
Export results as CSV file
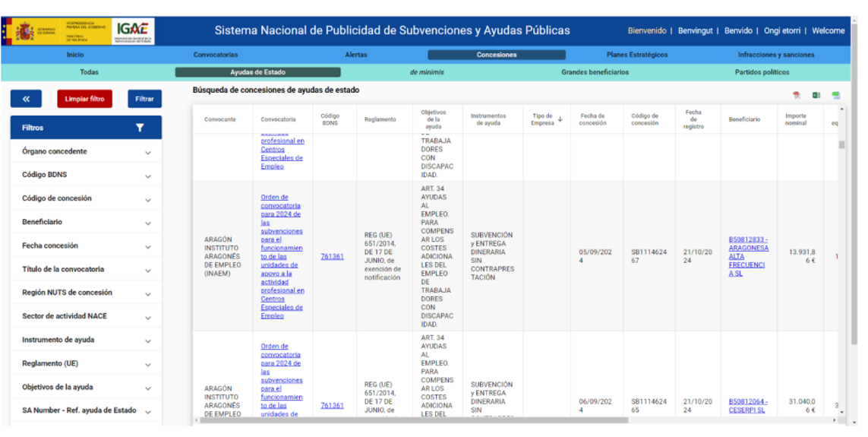click(835, 95)
